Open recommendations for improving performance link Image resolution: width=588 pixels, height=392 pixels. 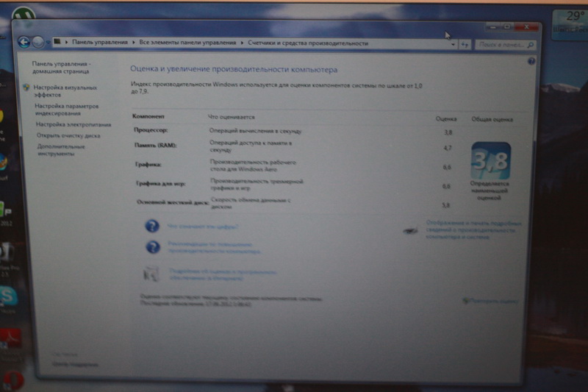click(214, 248)
